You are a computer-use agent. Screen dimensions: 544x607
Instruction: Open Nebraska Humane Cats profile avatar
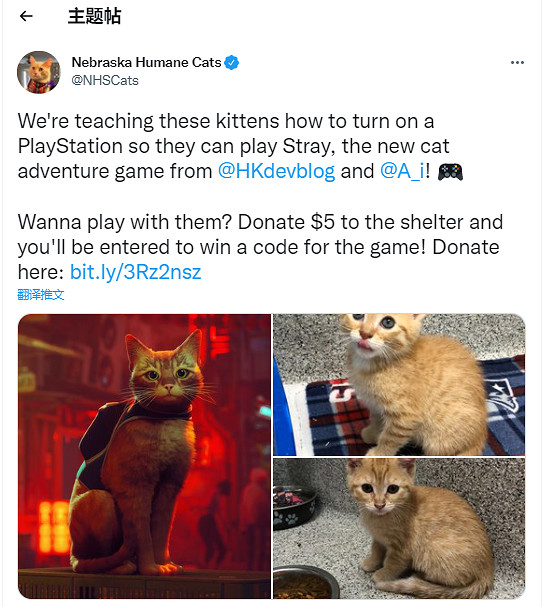point(39,72)
